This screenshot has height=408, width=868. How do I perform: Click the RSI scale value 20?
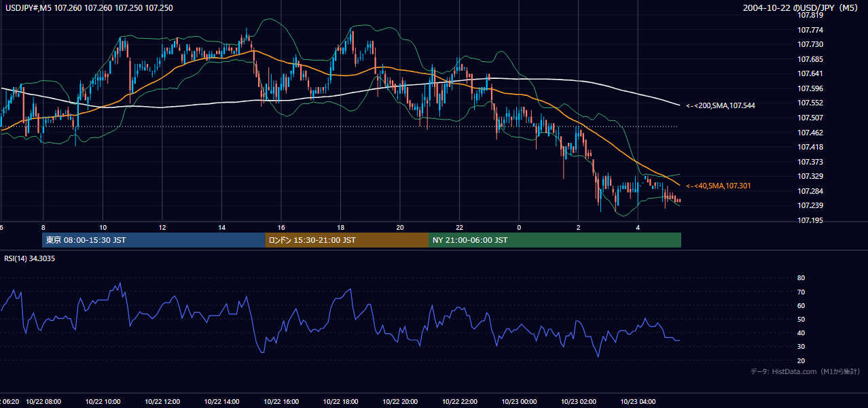pos(801,361)
